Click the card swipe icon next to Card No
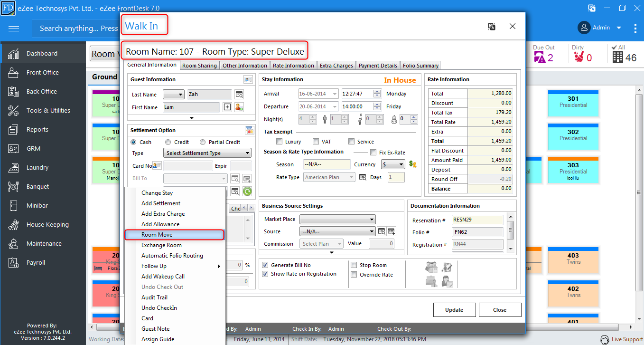 (x=158, y=165)
